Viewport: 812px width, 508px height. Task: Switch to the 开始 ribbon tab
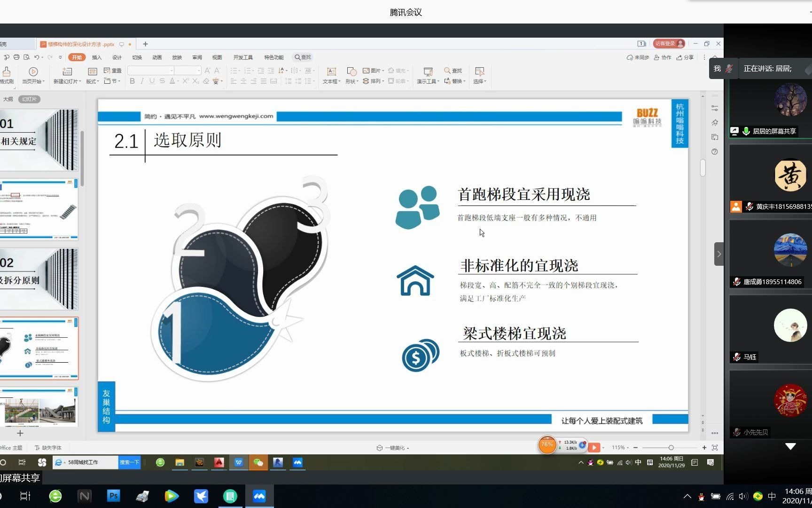(77, 57)
